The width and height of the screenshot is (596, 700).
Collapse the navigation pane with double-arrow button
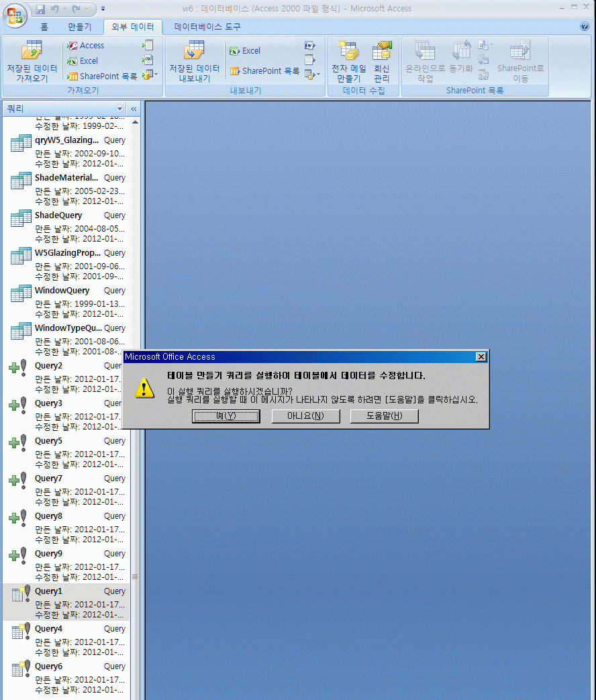[x=134, y=109]
